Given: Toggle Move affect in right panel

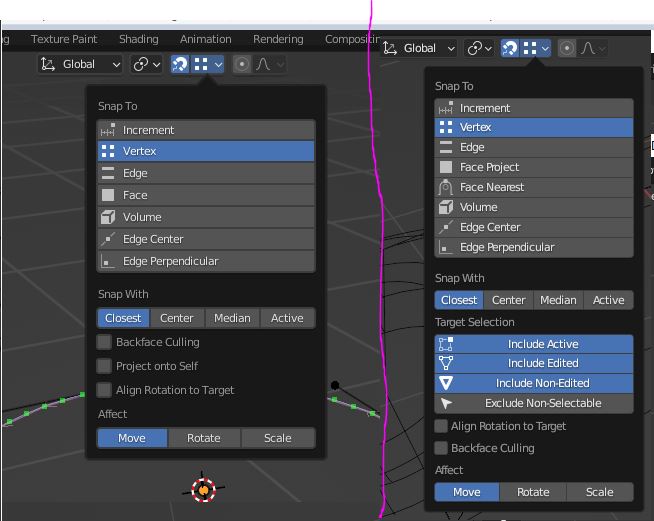Looking at the screenshot, I should [467, 492].
